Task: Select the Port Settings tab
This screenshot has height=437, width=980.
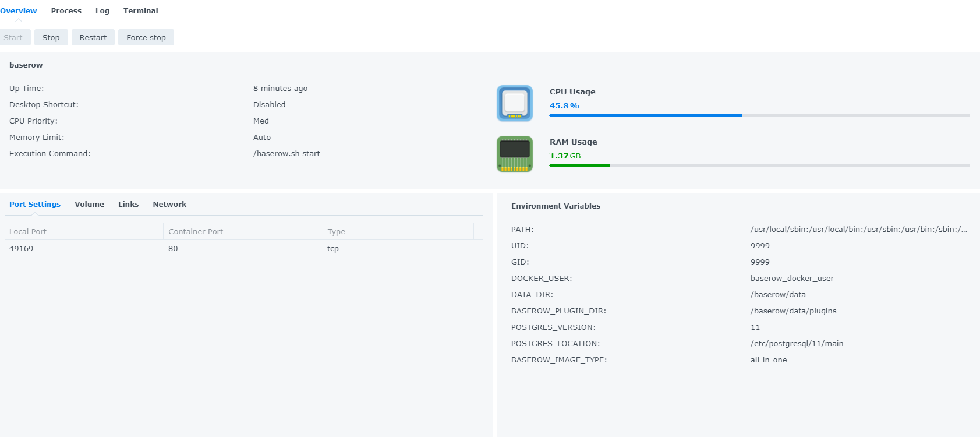Action: pos(35,204)
